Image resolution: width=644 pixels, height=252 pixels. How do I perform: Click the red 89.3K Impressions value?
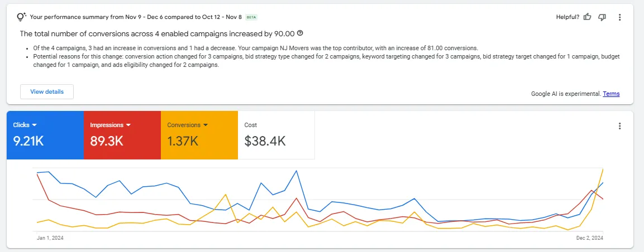tap(107, 141)
